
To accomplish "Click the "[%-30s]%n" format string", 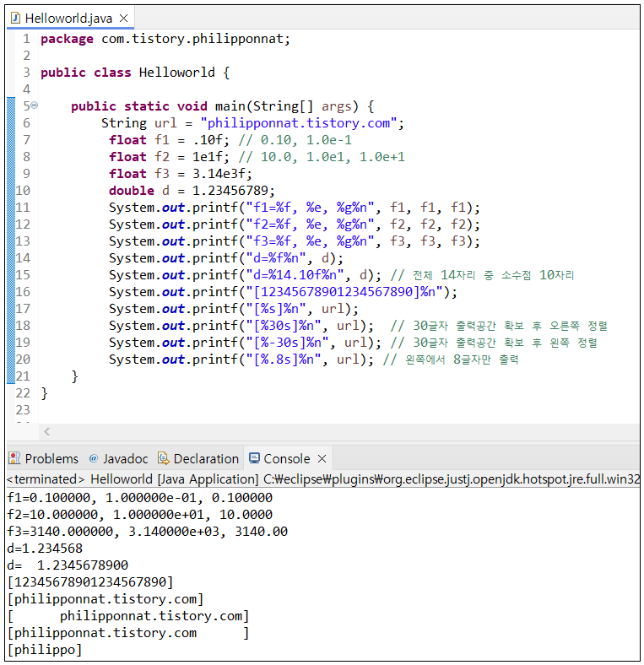I will point(287,343).
